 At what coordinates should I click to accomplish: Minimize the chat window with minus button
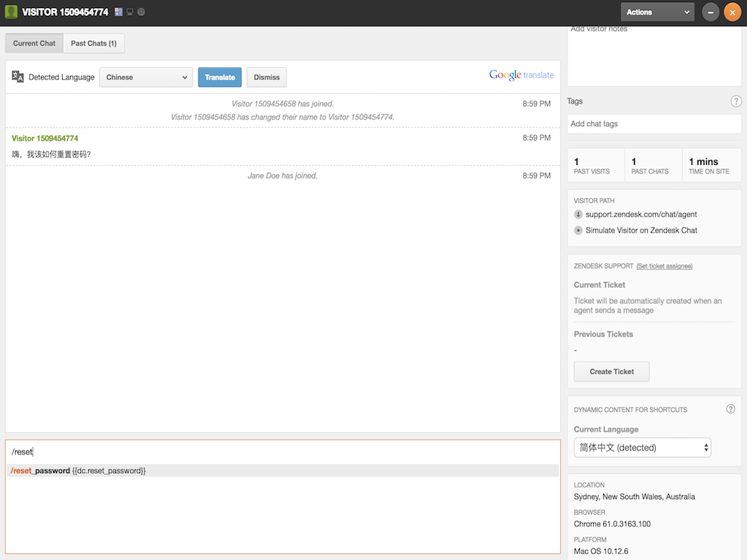[x=710, y=12]
